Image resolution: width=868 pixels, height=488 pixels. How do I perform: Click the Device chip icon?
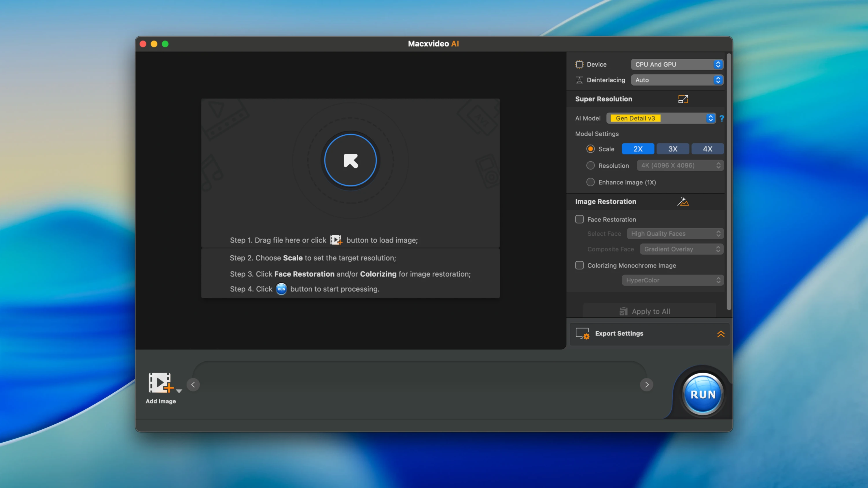[x=579, y=64]
